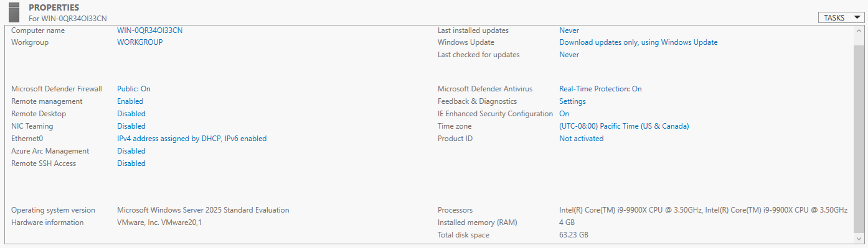The image size is (868, 248).
Task: Open Feedback & Diagnostics Settings link
Action: [572, 101]
